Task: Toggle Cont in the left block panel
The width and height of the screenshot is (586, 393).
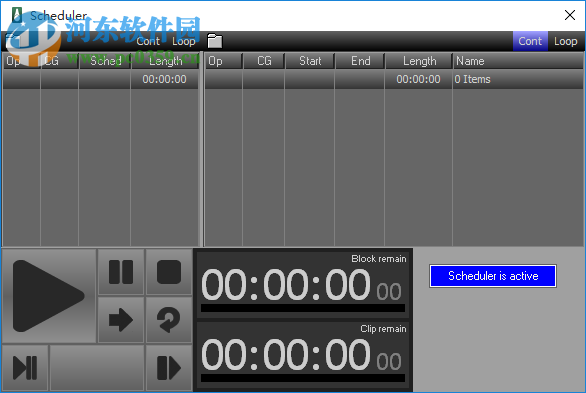Action: click(148, 41)
